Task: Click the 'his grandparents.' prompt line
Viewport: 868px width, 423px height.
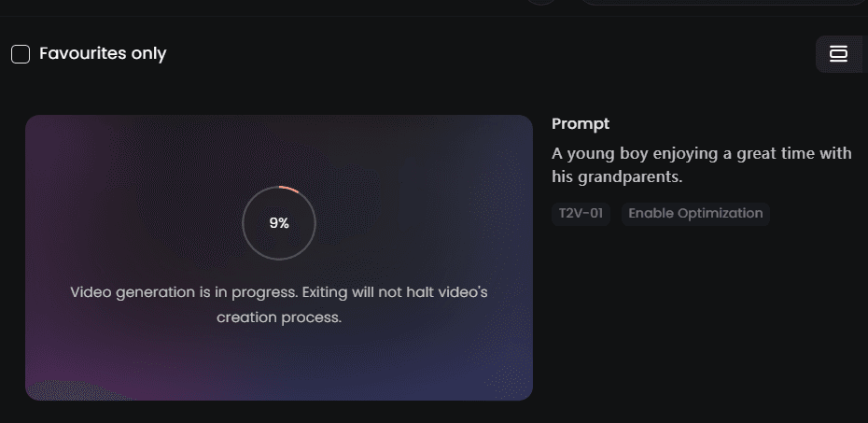Action: (619, 177)
